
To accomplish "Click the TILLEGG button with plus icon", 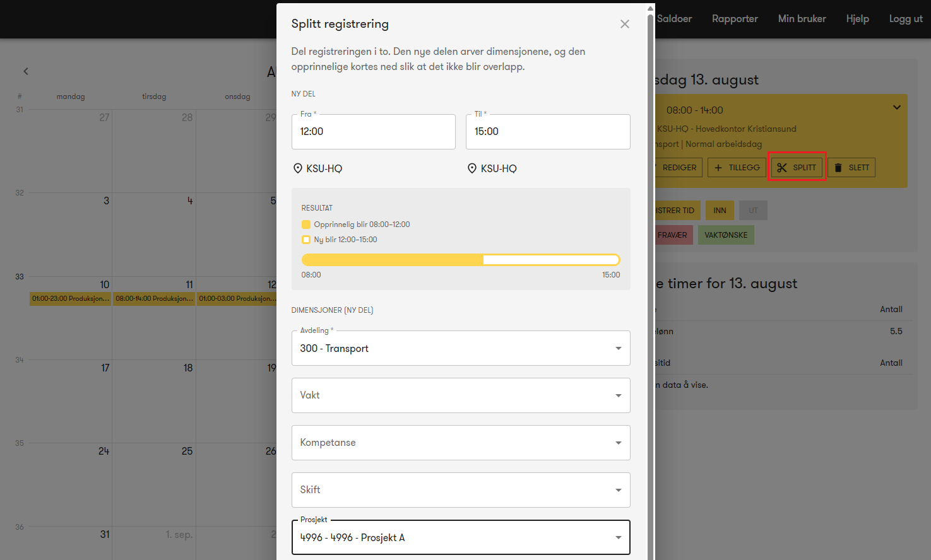I will (737, 167).
